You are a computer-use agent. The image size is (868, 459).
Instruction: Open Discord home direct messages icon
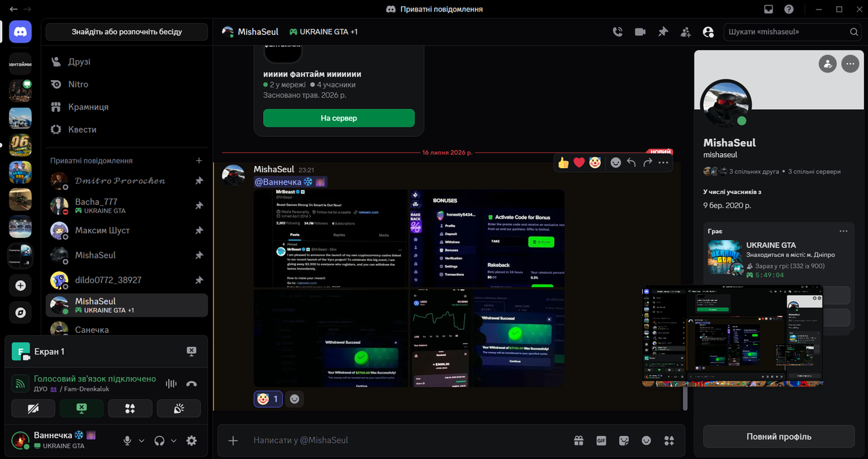20,32
